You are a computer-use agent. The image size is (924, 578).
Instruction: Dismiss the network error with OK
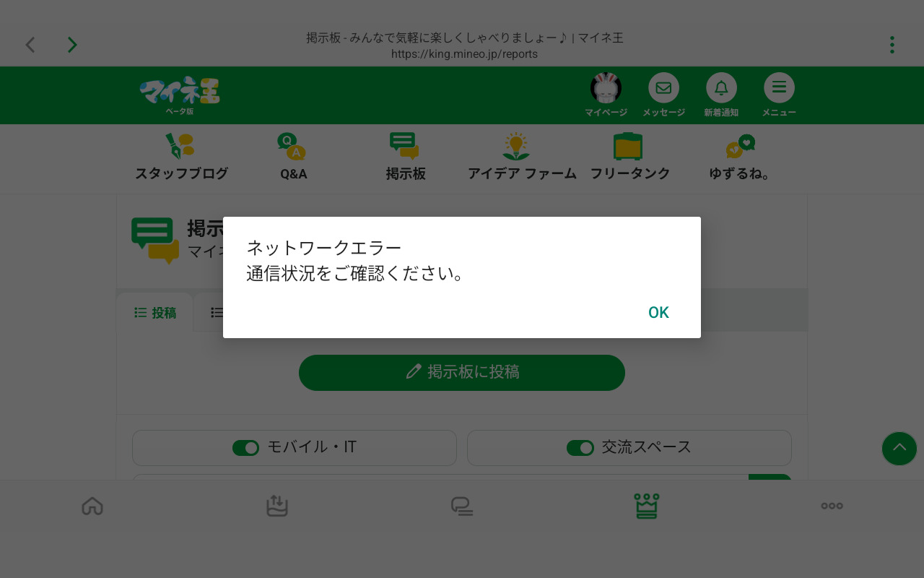coord(658,312)
